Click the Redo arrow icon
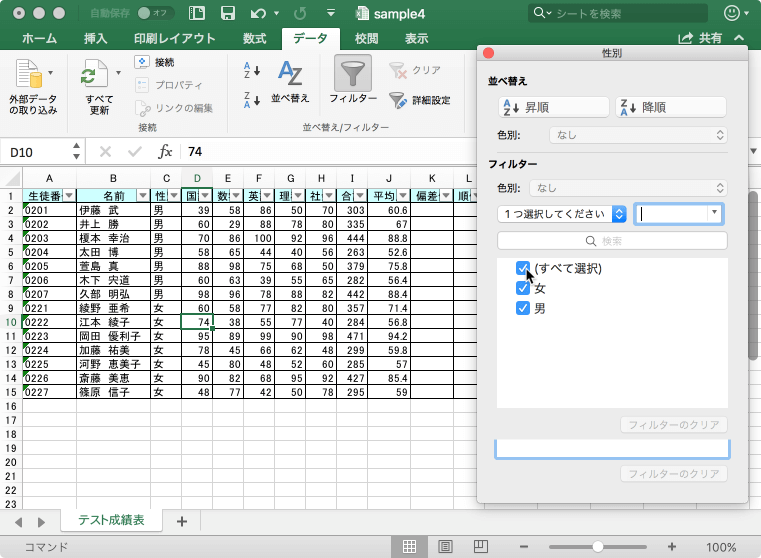 click(300, 13)
